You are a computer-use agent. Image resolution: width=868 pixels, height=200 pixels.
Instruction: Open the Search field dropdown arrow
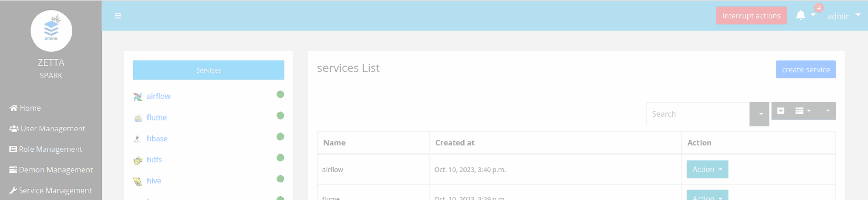(x=759, y=114)
